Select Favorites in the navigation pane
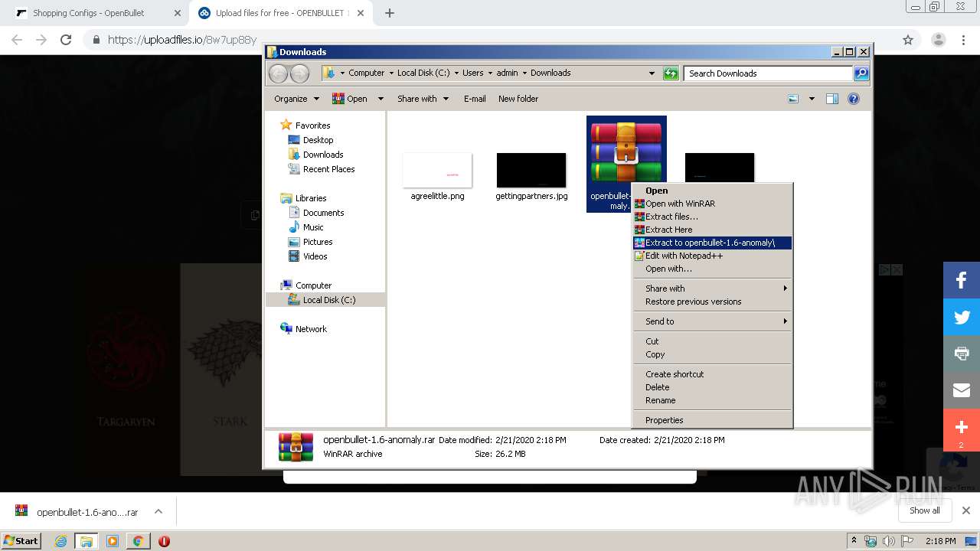 pos(305,126)
